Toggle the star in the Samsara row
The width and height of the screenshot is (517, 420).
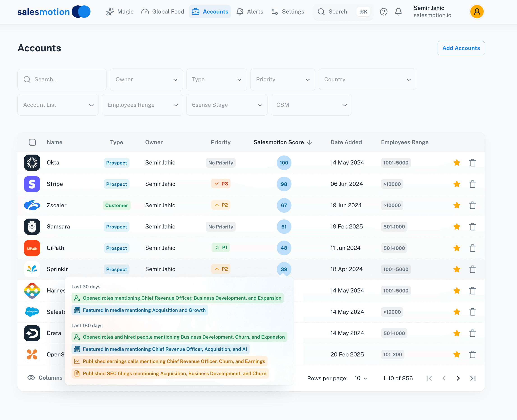457,226
